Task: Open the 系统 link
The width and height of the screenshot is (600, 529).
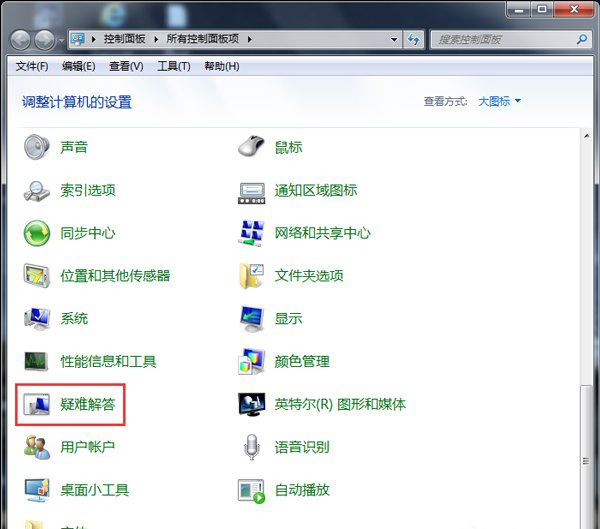Action: (74, 318)
